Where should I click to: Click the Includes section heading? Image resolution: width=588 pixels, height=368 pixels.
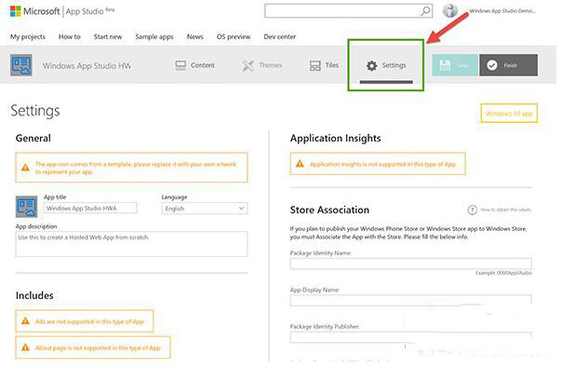pos(34,295)
